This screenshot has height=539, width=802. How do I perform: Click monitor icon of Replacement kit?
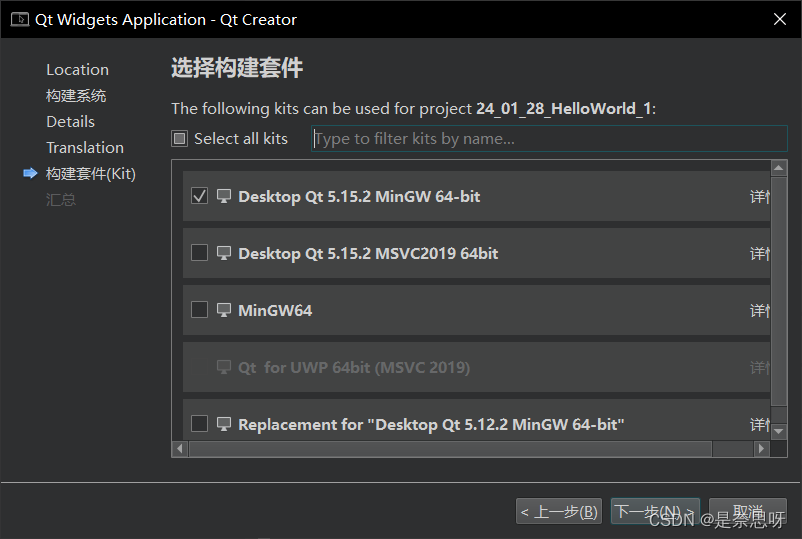[224, 424]
